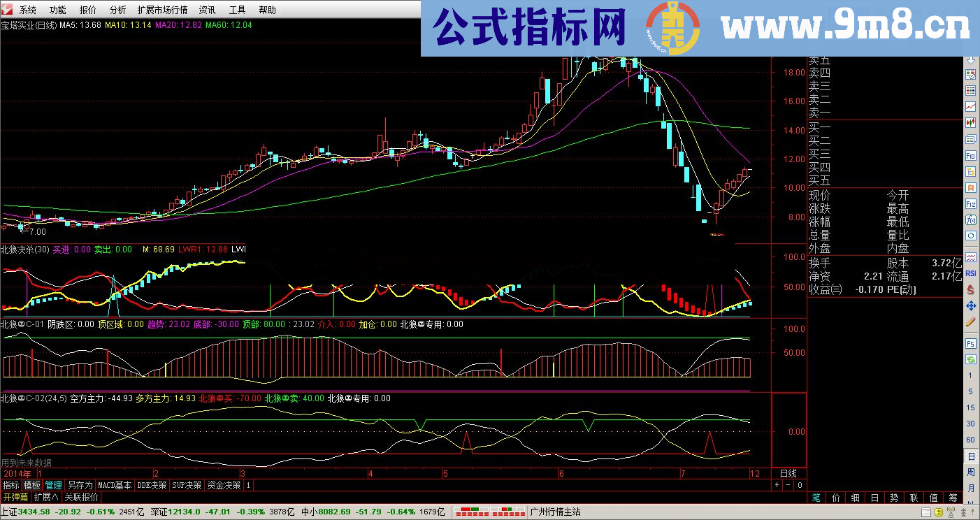
Task: Click the trend line chart icon in sidebar
Action: (x=970, y=106)
